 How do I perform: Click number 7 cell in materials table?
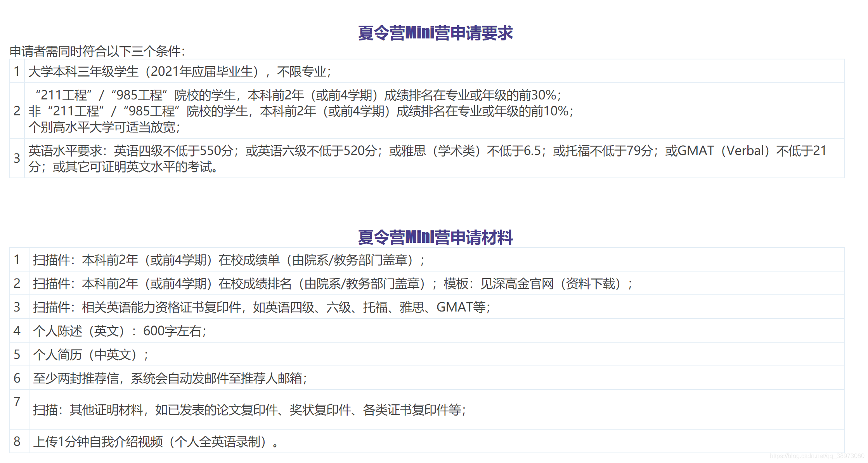(x=17, y=402)
